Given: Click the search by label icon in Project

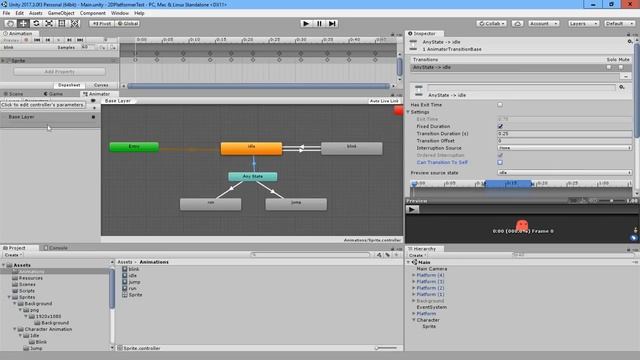Looking at the screenshot, I should (387, 255).
